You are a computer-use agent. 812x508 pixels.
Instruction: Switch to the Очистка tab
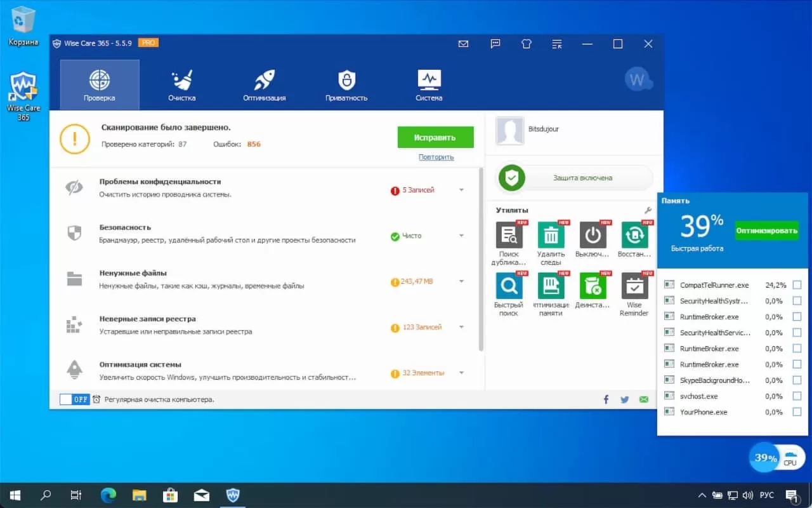click(181, 84)
